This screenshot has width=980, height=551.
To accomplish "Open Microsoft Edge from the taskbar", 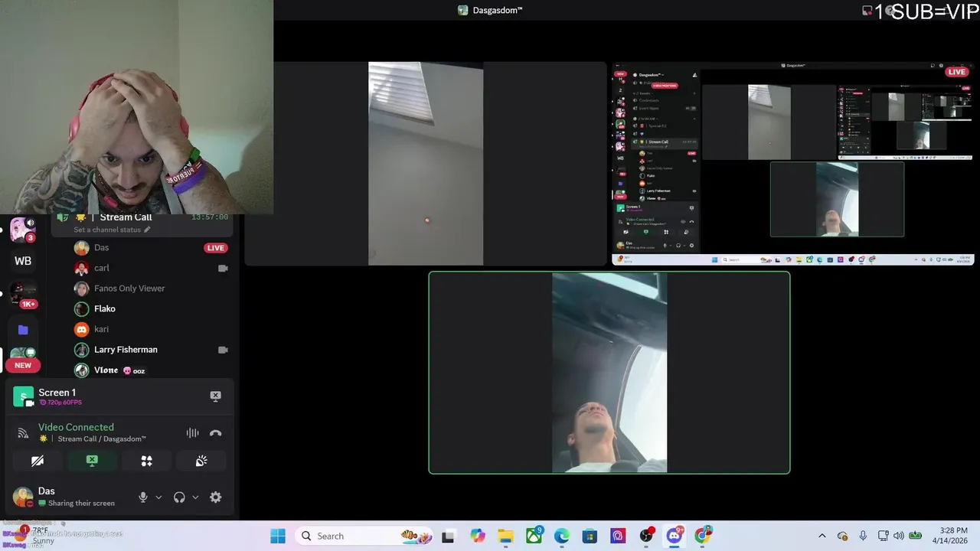I will [562, 536].
